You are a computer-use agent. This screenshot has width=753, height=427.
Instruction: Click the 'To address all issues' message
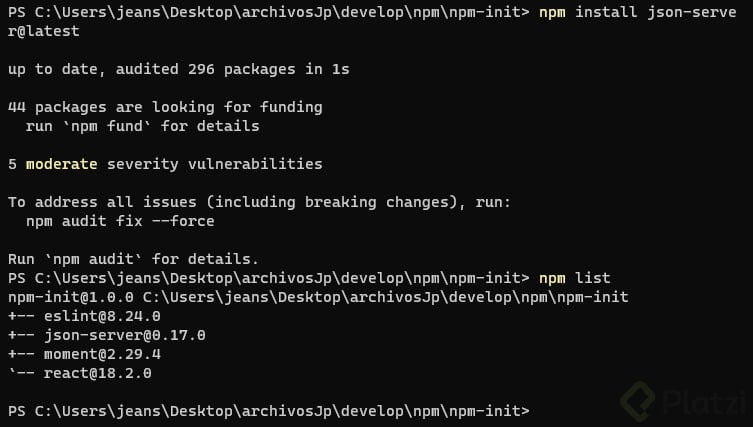click(x=259, y=202)
